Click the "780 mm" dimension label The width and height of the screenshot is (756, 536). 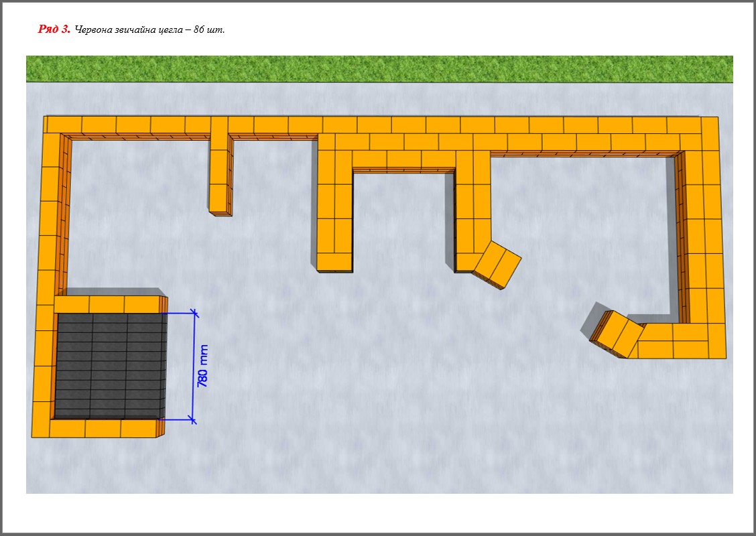(203, 366)
